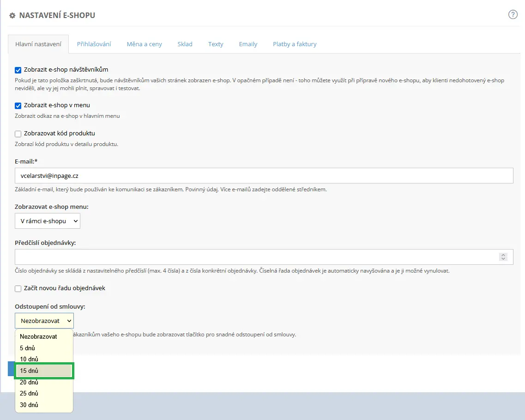This screenshot has width=525, height=420.
Task: Select the 5 dnů option
Action: [44, 348]
